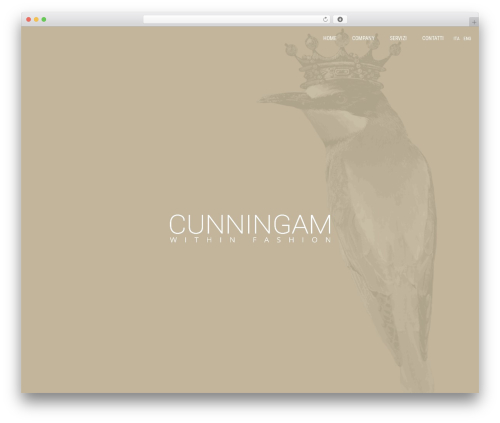The width and height of the screenshot is (500, 423).
Task: Open the CONTATTI menu item
Action: click(x=433, y=38)
